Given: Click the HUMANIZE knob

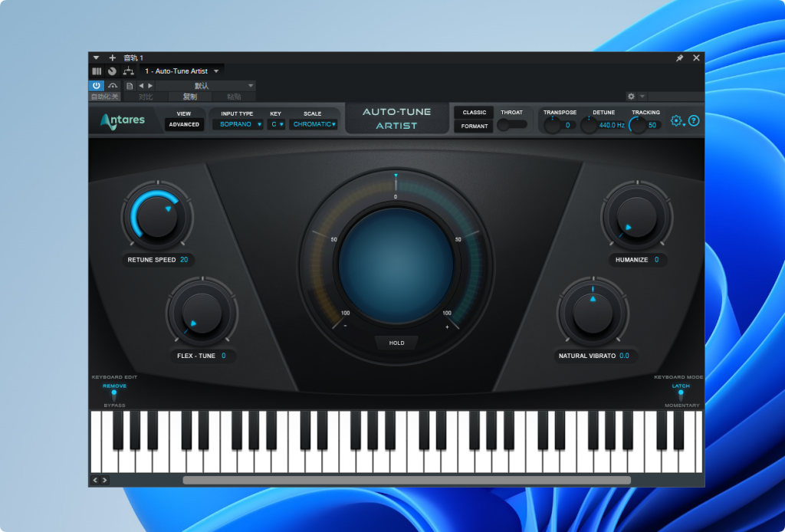Looking at the screenshot, I should click(637, 217).
